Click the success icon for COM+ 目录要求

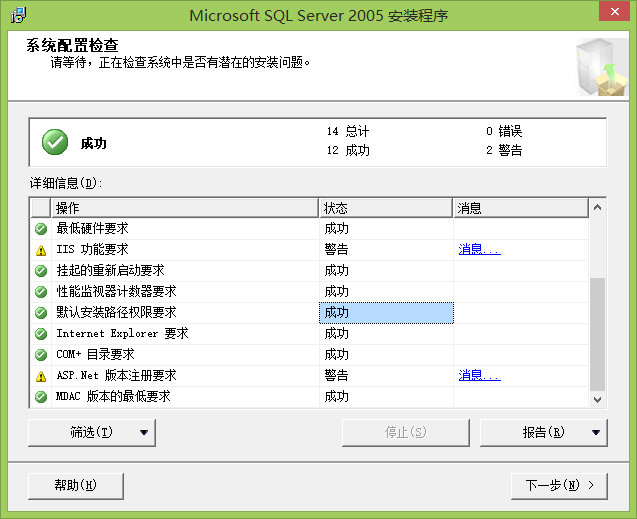point(41,355)
